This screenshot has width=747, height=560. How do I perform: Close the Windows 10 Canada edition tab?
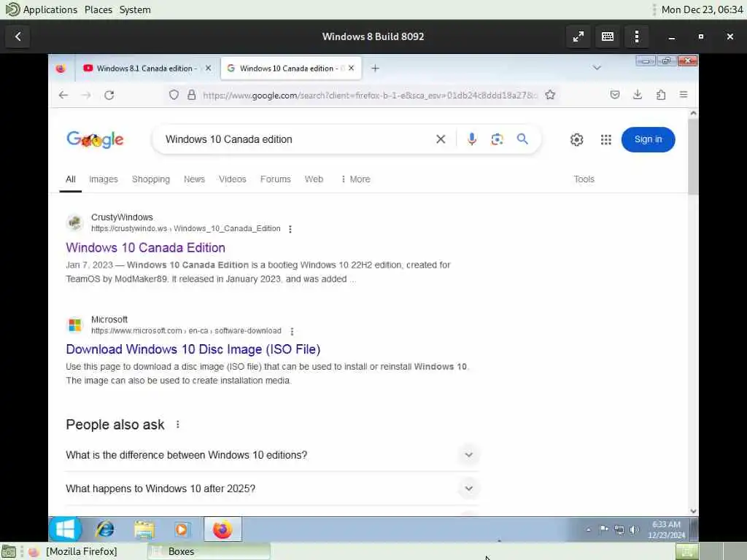[351, 68]
